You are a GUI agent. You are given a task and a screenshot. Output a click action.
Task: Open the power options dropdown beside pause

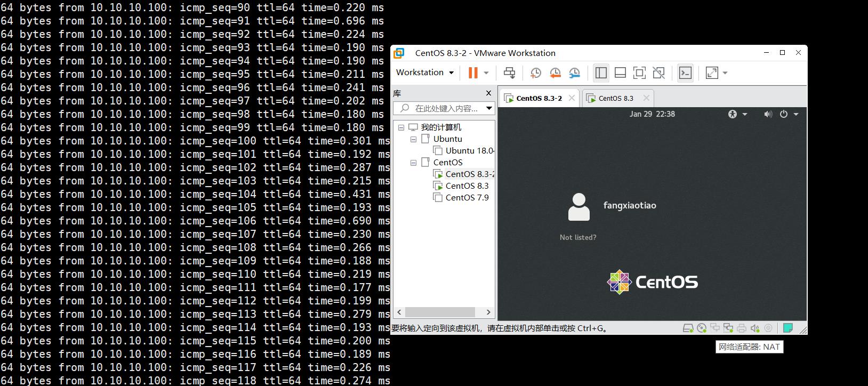[486, 73]
